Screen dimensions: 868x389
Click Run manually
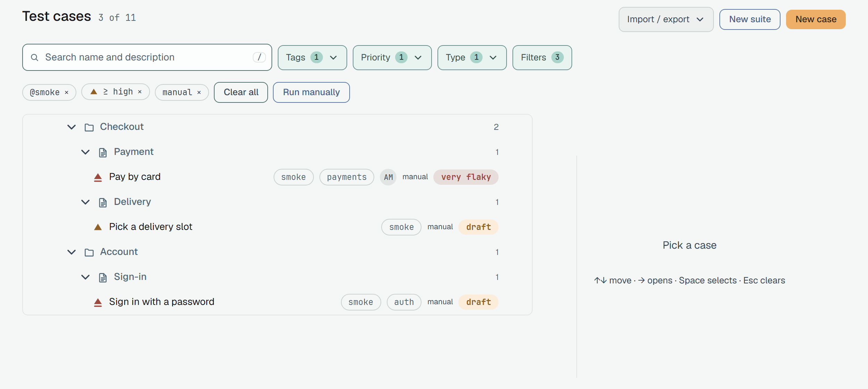(x=311, y=92)
